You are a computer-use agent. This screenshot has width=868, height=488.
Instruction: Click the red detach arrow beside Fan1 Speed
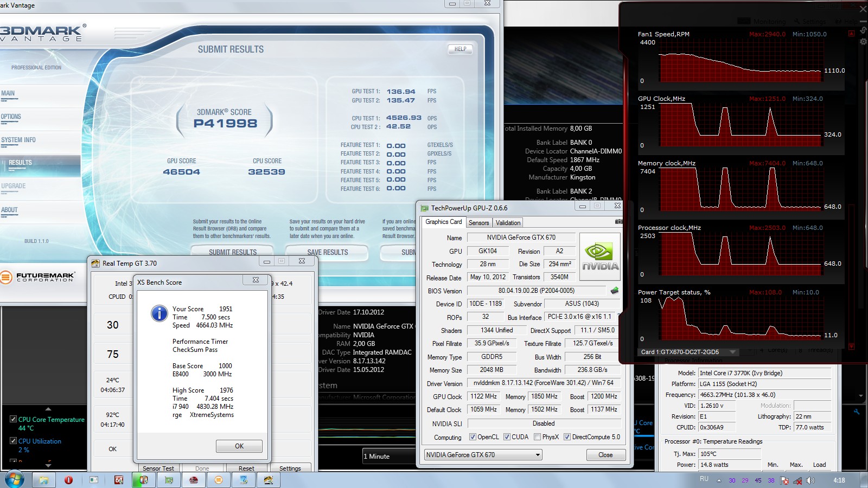(x=851, y=34)
